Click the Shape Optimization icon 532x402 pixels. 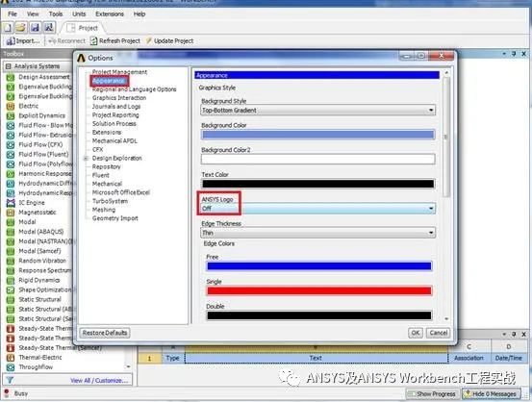11,290
